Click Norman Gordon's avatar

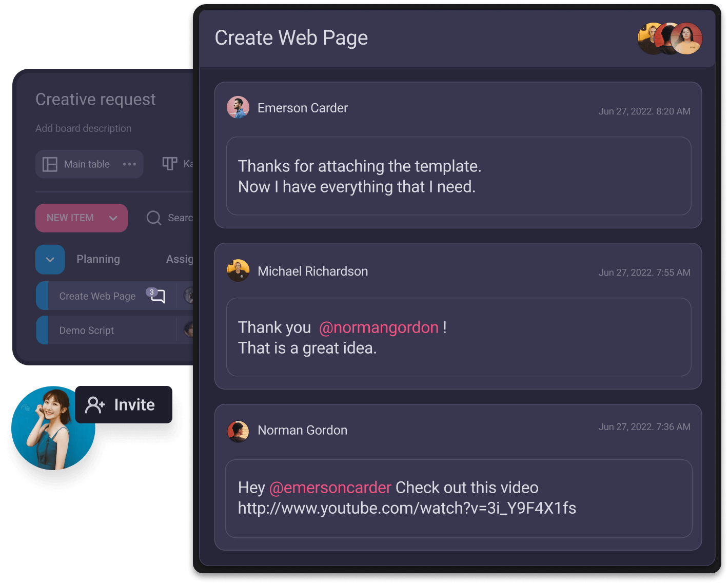click(x=238, y=431)
